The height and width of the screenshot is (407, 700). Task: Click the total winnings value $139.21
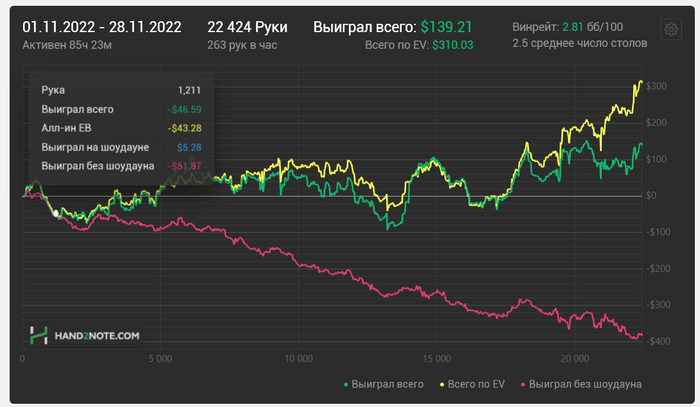[446, 27]
